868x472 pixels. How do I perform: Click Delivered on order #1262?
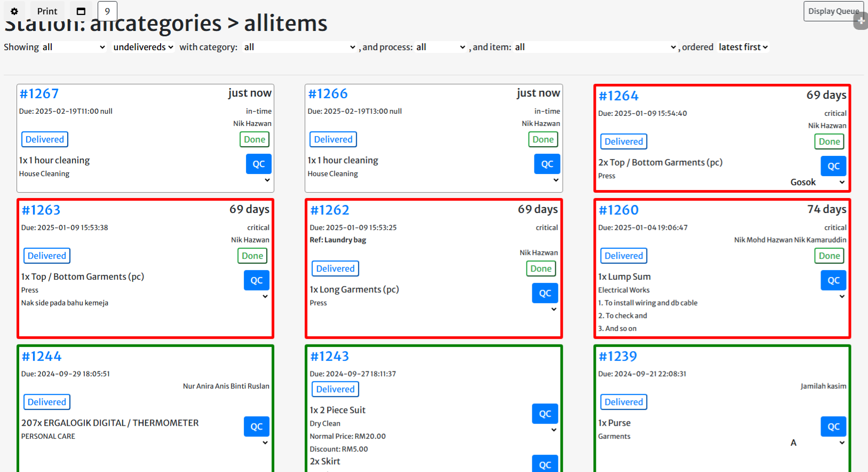336,269
